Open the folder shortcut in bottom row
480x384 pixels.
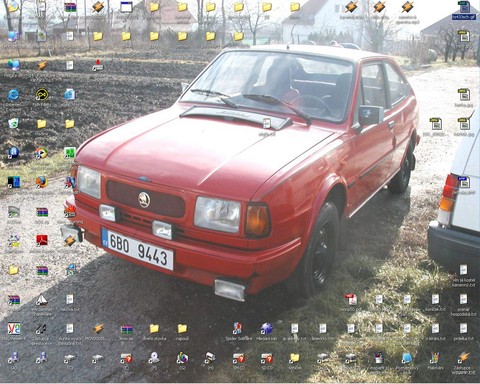point(294,358)
